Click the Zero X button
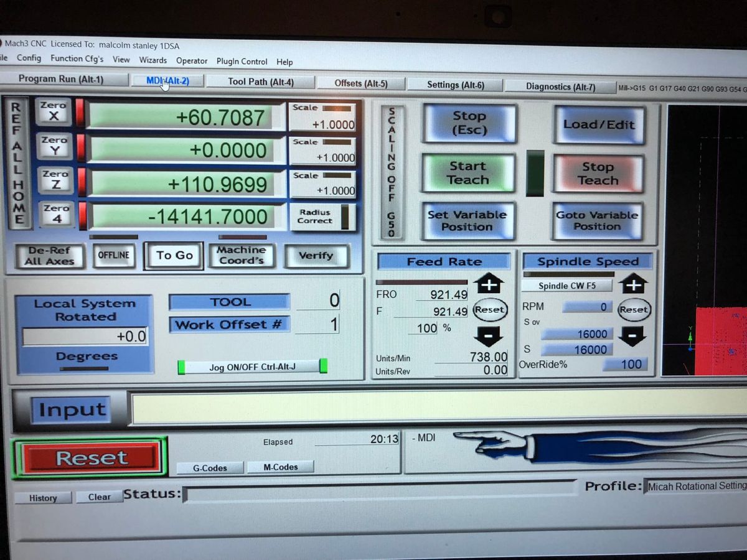 (53, 112)
